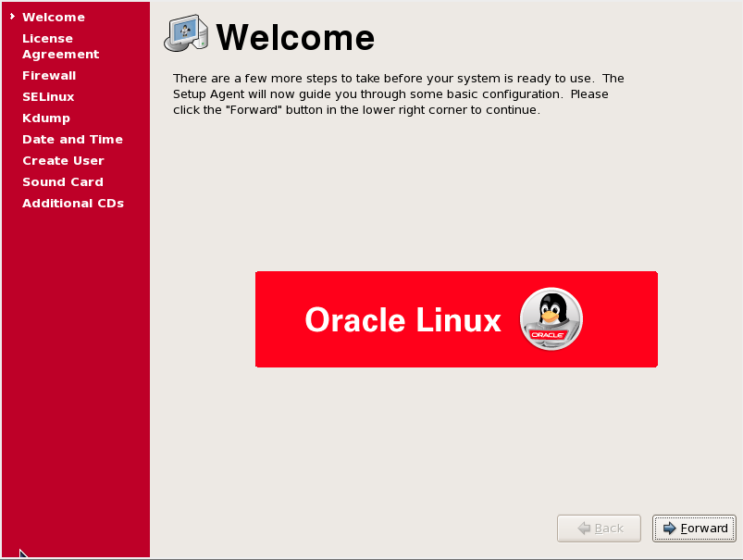The width and height of the screenshot is (743, 560).
Task: Select Create User in sidebar
Action: point(63,161)
